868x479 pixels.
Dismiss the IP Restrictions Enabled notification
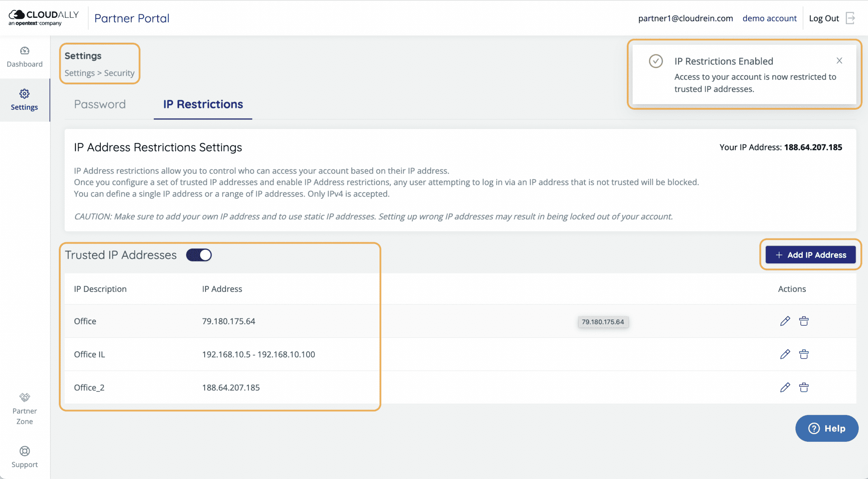tap(840, 61)
